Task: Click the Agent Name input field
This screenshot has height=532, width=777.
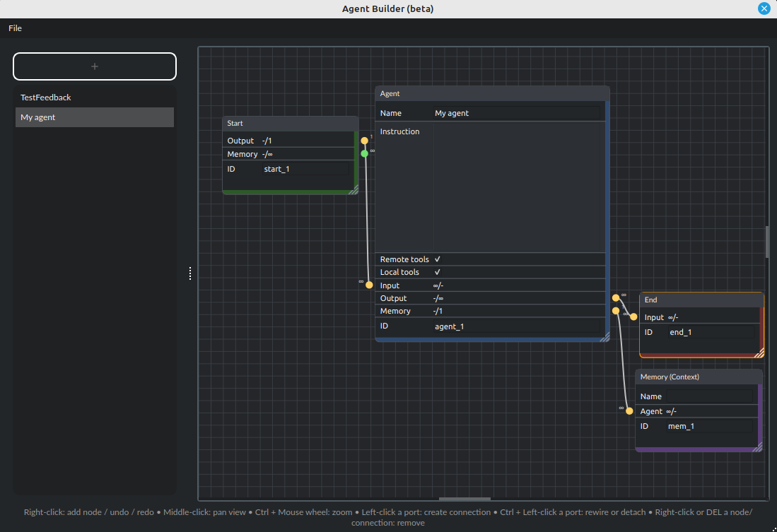Action: coord(517,113)
